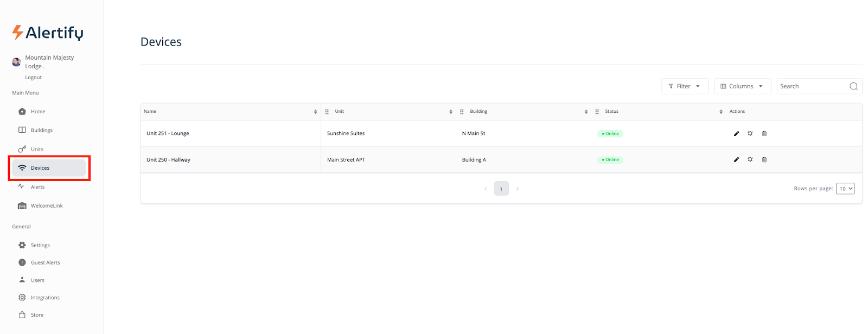Delete the Unit 250 - Hallway device
868x334 pixels.
764,159
